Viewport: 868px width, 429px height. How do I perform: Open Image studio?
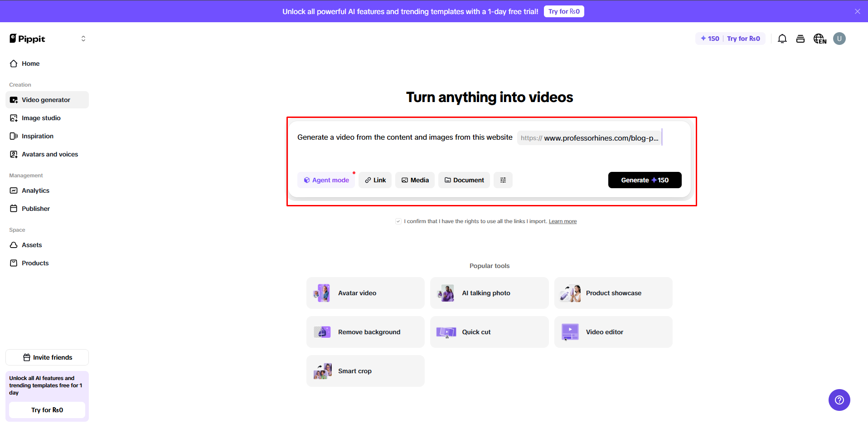click(x=47, y=118)
